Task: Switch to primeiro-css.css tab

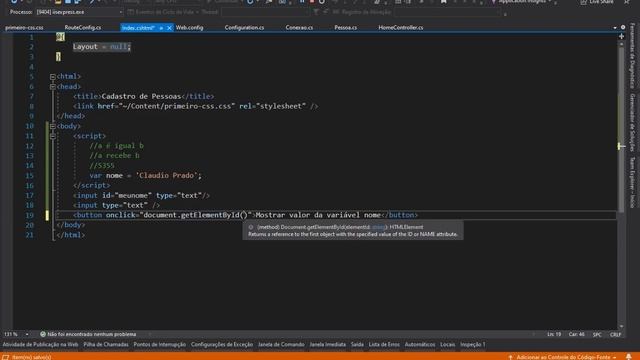Action: pyautogui.click(x=24, y=28)
